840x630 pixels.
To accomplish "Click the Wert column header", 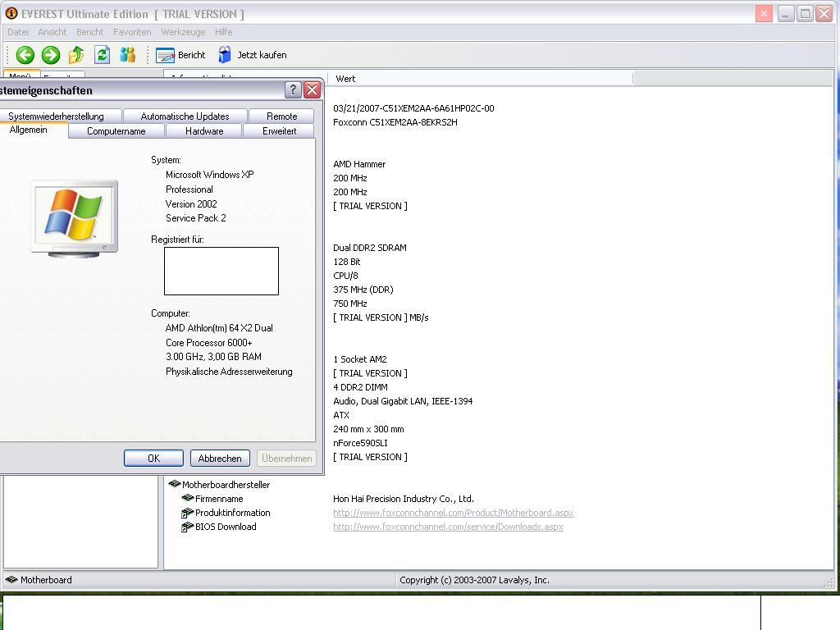I will [x=480, y=79].
